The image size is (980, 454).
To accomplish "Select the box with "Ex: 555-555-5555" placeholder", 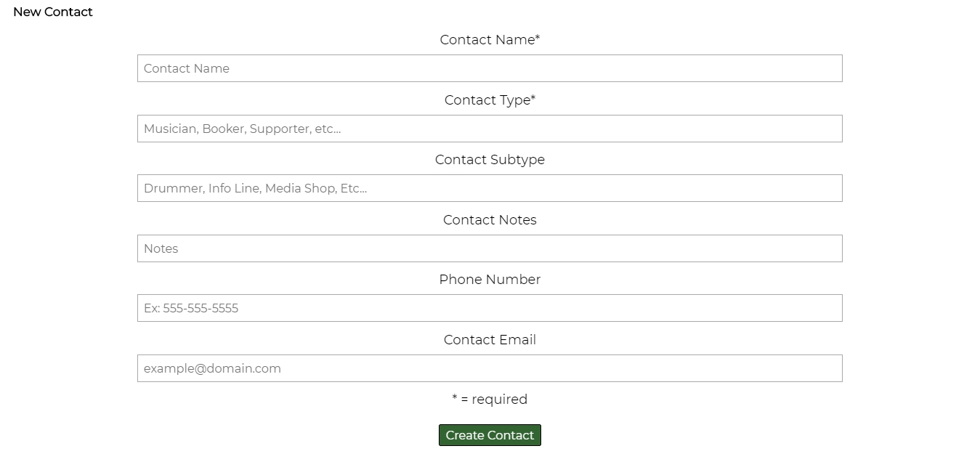I will point(490,308).
